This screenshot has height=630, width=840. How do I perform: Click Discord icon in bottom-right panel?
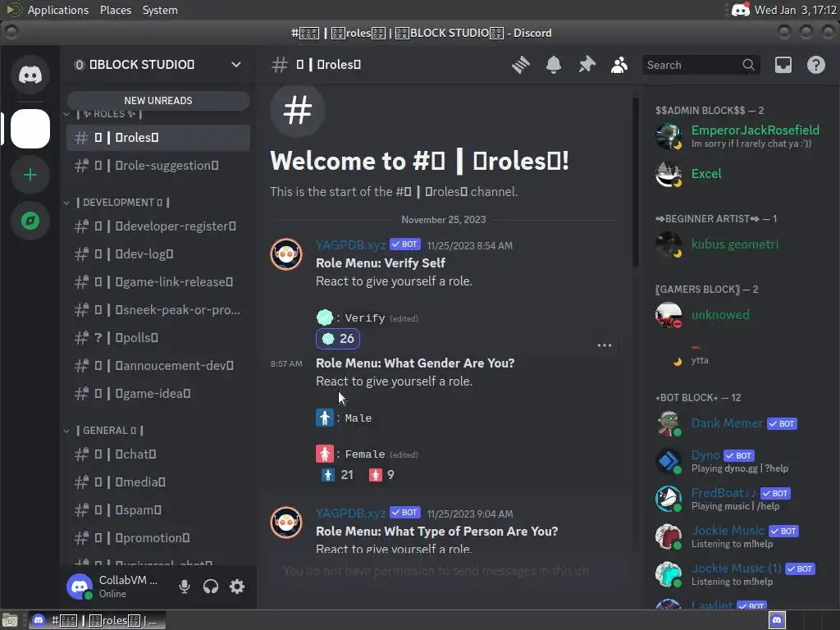point(777,620)
